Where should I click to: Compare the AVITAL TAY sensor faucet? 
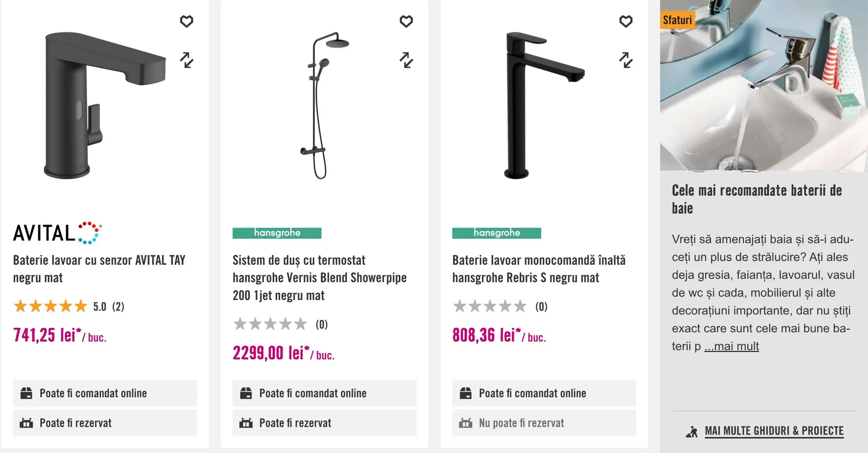[186, 60]
